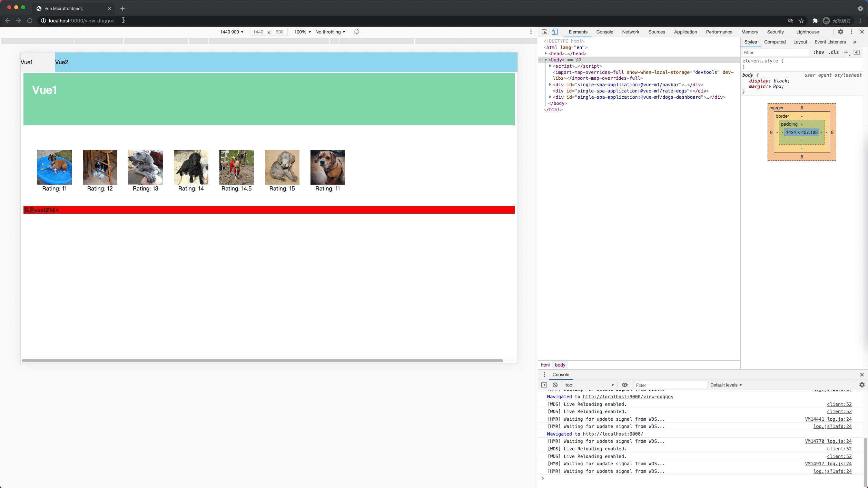Open device dimensions 1440 900 dropdown
The height and width of the screenshot is (488, 868).
[232, 32]
